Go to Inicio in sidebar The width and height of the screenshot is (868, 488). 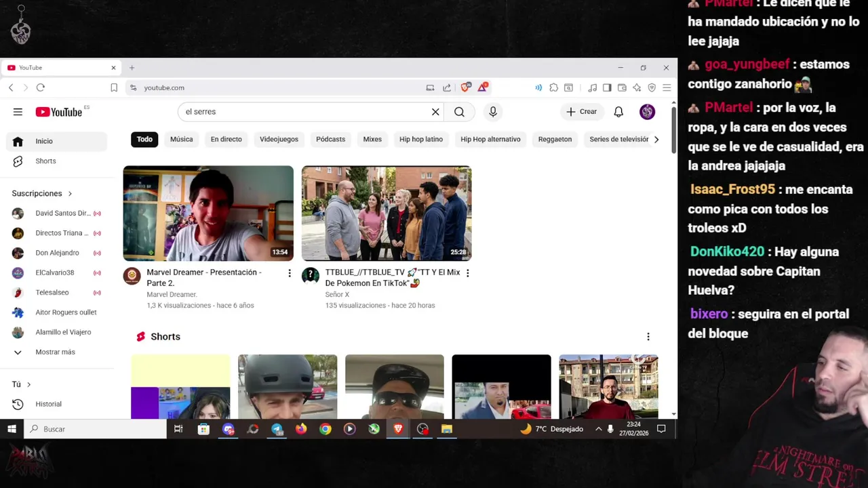pos(57,141)
